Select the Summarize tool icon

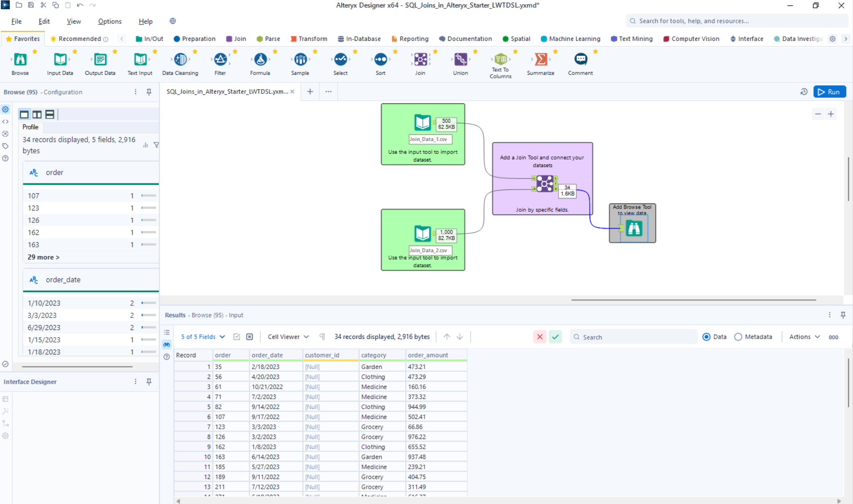[x=541, y=60]
